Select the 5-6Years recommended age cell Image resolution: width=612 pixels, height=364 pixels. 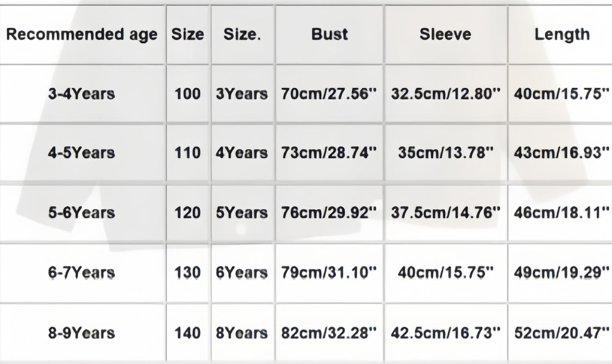point(81,212)
